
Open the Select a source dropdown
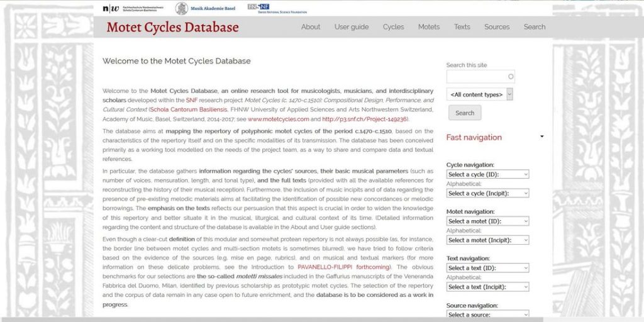(487, 314)
